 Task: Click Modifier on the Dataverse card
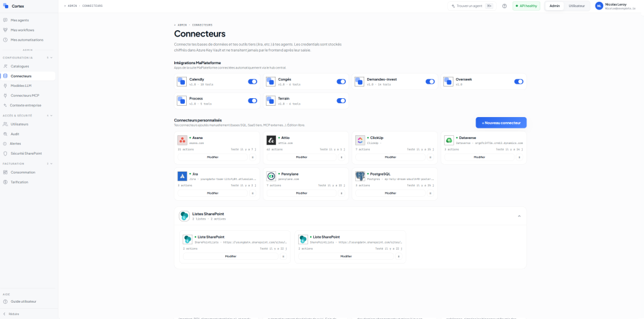click(x=479, y=157)
